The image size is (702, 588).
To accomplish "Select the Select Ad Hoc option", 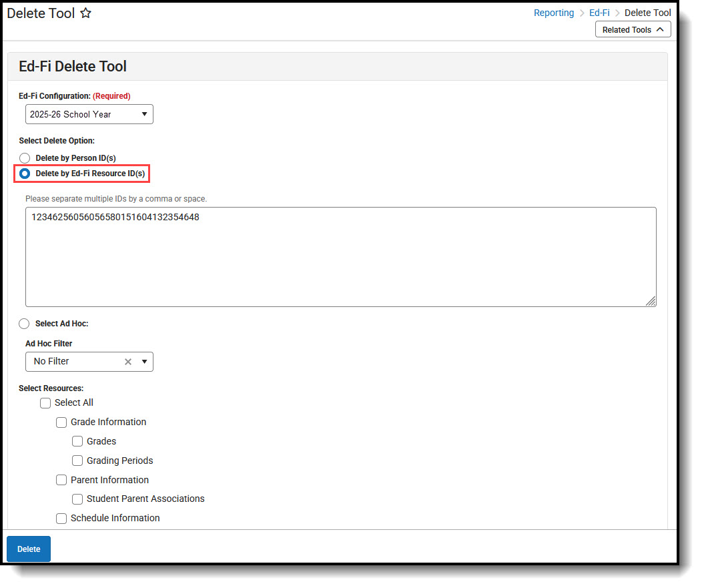I will (24, 324).
